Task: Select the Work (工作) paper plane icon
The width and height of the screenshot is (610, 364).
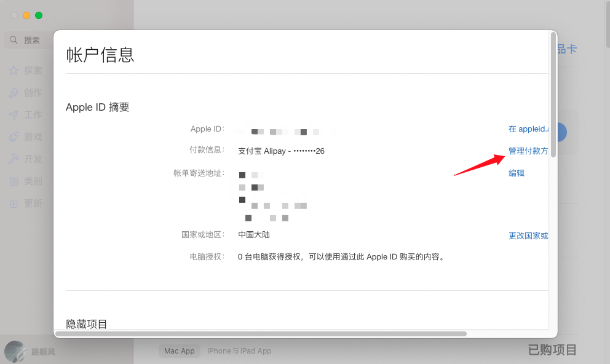Action: click(14, 115)
